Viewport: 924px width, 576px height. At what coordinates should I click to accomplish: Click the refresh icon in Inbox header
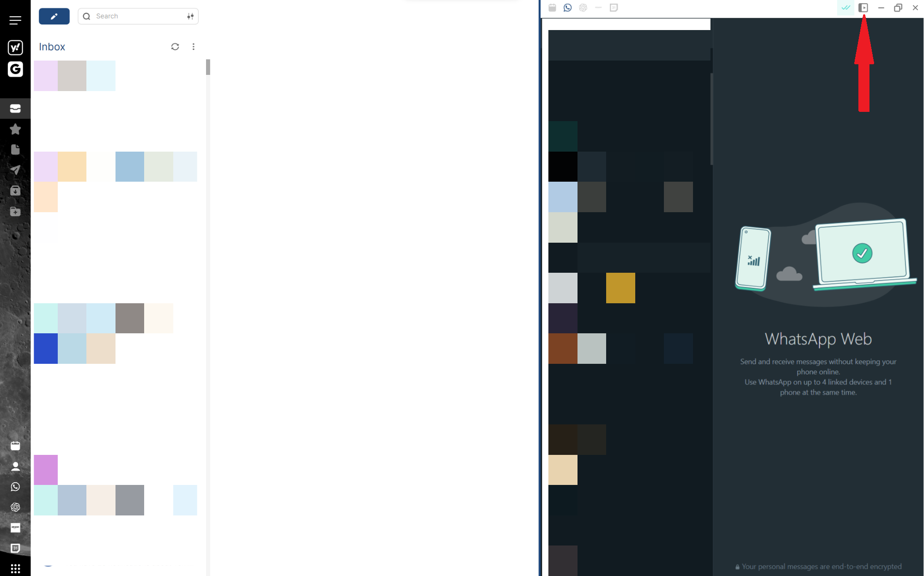[175, 46]
